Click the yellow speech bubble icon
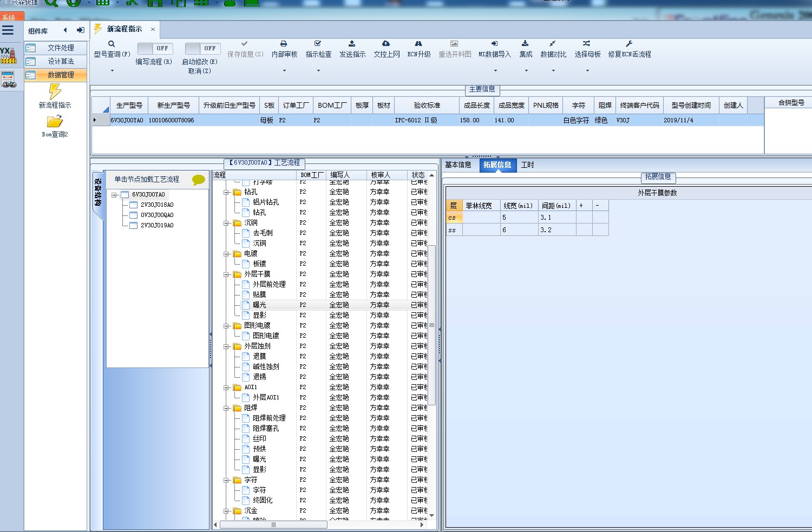Image resolution: width=812 pixels, height=532 pixels. (199, 180)
